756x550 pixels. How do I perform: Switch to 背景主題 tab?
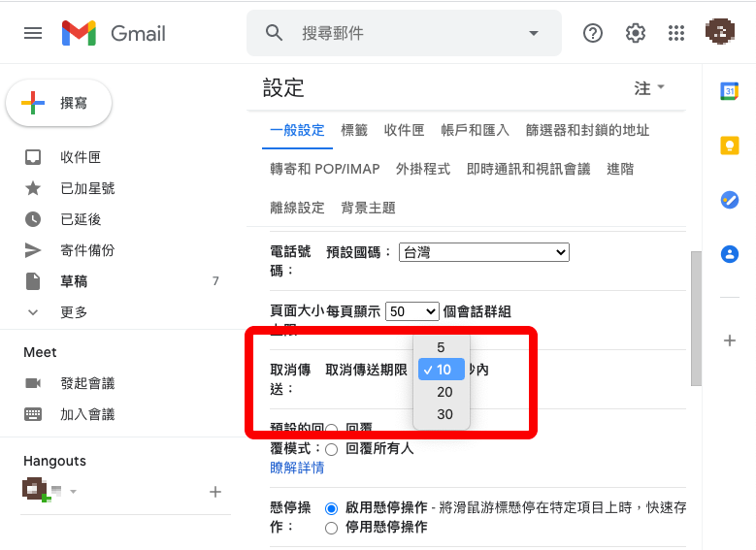368,208
